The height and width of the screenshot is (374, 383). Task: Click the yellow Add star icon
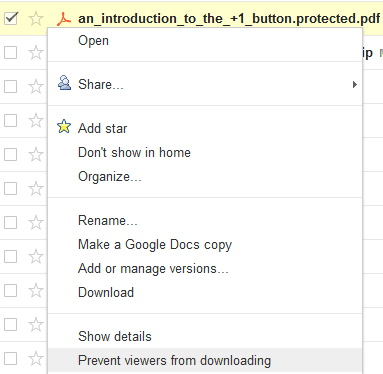point(64,127)
